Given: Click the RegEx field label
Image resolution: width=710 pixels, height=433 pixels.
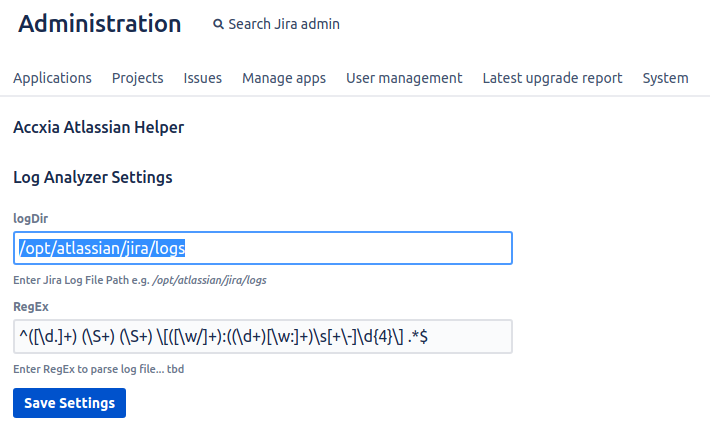Looking at the screenshot, I should [31, 306].
